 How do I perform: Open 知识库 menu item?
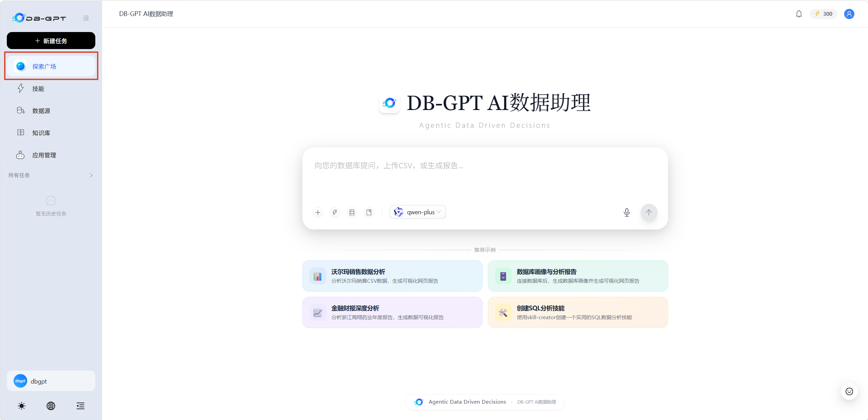tap(51, 133)
